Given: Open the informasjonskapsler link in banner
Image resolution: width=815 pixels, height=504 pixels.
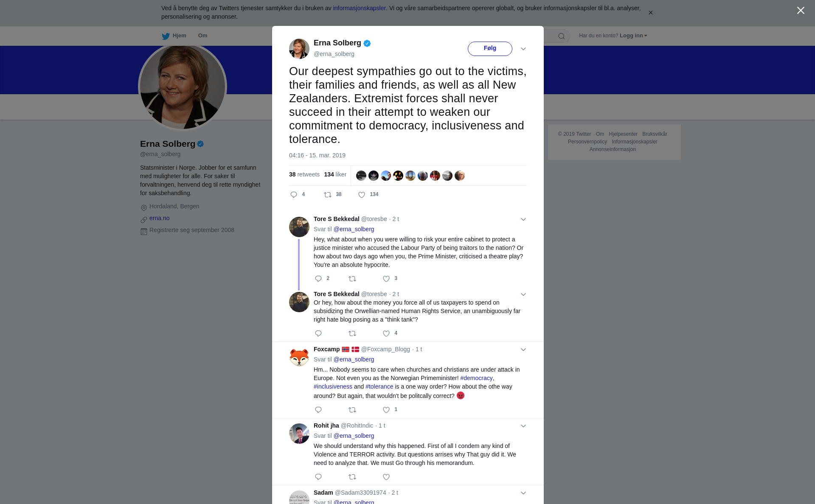Looking at the screenshot, I should pyautogui.click(x=359, y=8).
